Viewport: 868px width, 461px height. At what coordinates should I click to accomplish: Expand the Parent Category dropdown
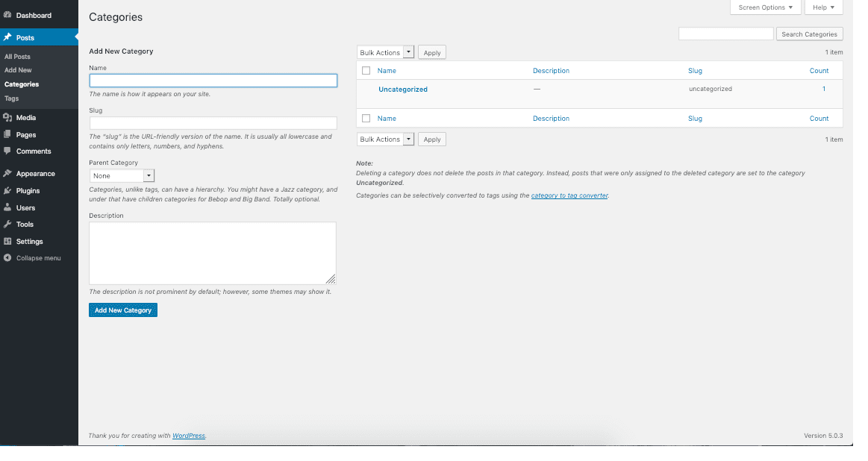[x=122, y=175]
